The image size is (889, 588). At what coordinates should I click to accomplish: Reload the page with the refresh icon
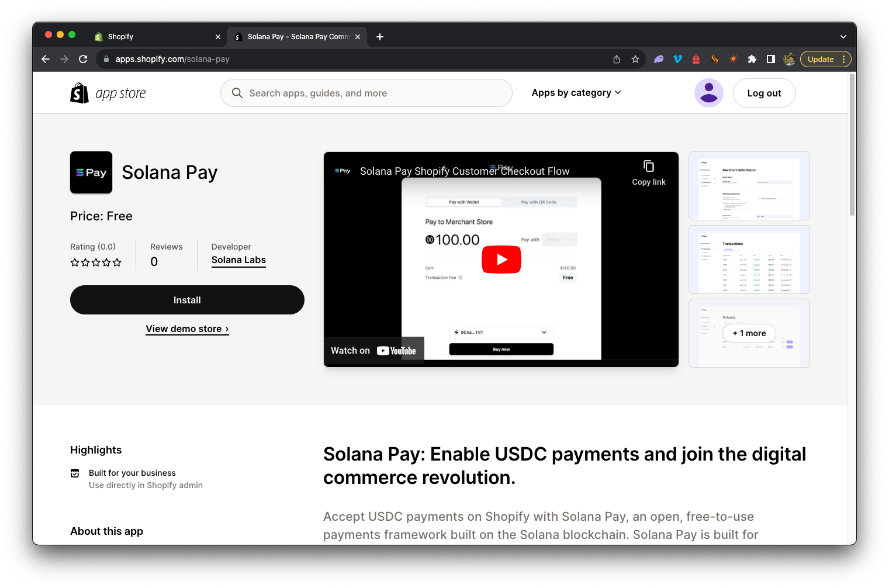83,59
